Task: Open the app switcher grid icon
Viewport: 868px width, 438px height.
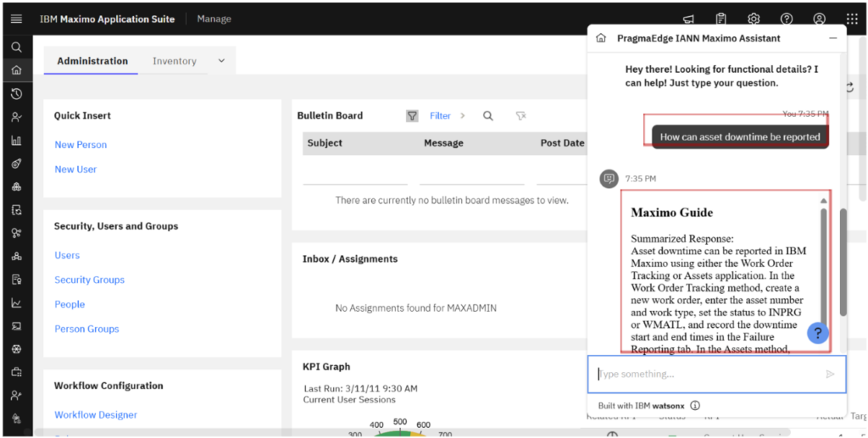Action: 852,19
